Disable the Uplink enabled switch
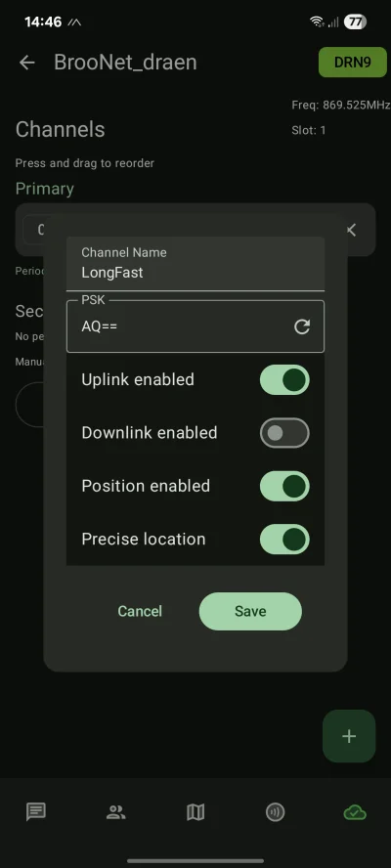Viewport: 391px width, 868px height. (284, 379)
